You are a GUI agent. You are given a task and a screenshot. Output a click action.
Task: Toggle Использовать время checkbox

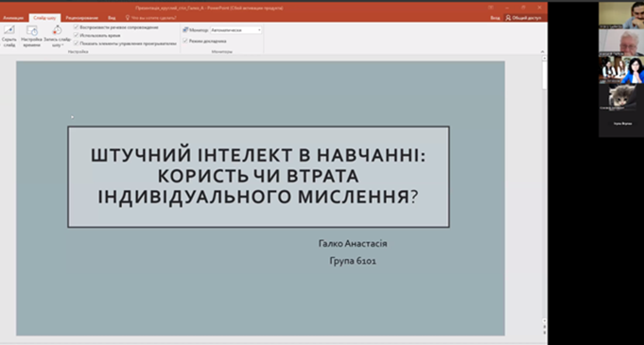pos(76,35)
